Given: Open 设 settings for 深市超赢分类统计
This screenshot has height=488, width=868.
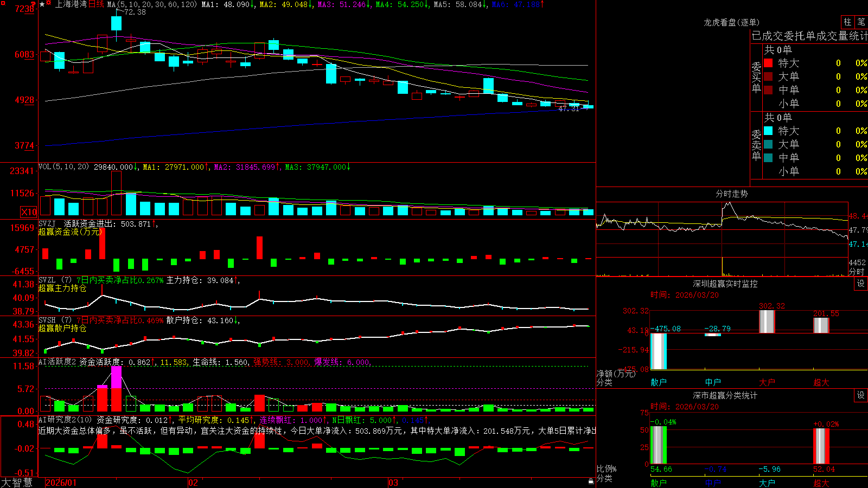Looking at the screenshot, I should point(861,395).
